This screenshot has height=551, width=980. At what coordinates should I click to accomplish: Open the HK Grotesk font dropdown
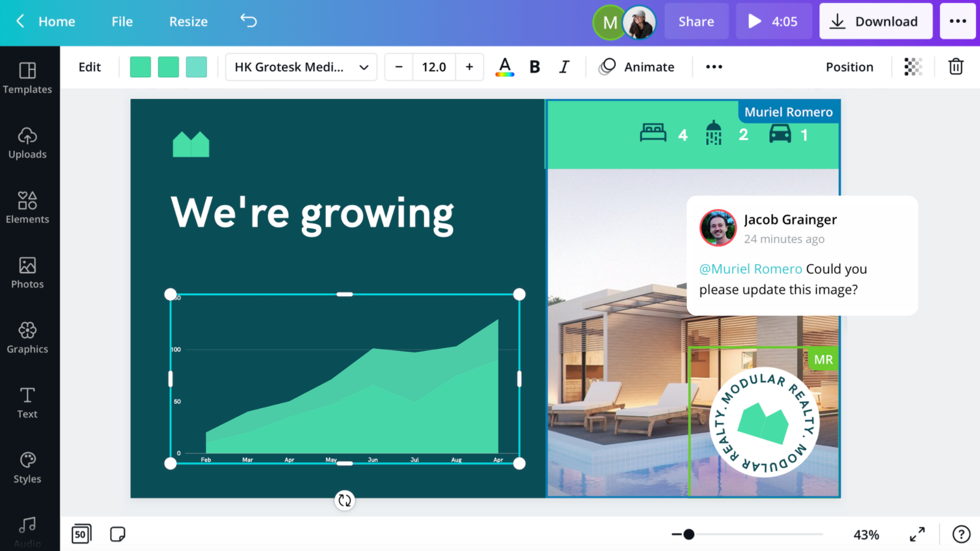(301, 67)
